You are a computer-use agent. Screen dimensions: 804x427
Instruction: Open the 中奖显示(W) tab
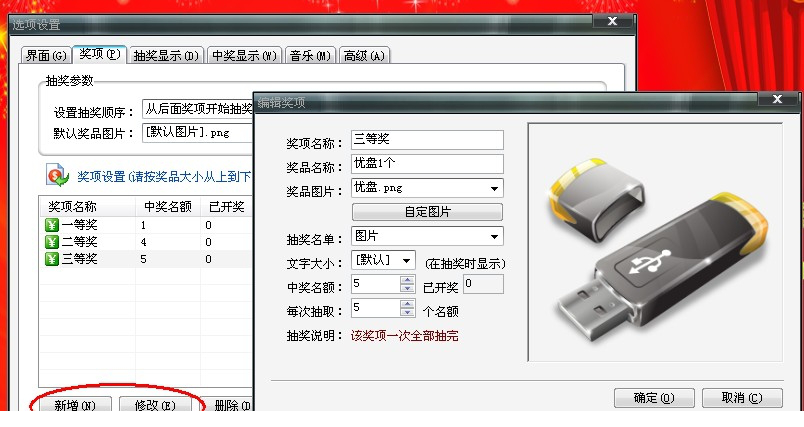click(x=245, y=55)
